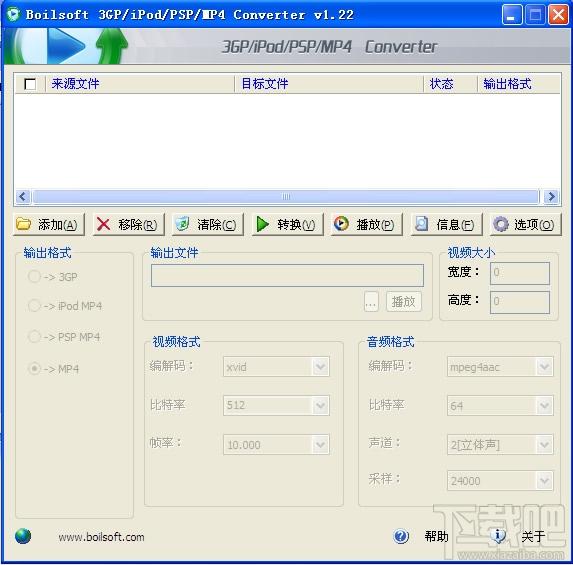This screenshot has width=573, height=565.
Task: Click the globe icon beside www.boilsoft.com
Action: point(23,536)
